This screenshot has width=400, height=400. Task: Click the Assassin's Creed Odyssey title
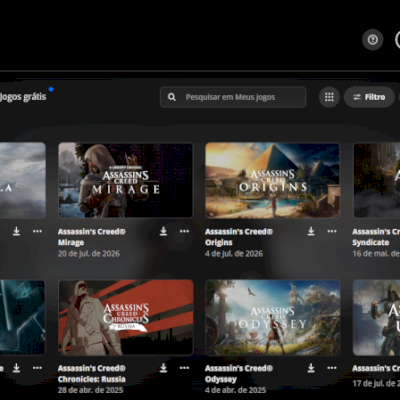239,374
